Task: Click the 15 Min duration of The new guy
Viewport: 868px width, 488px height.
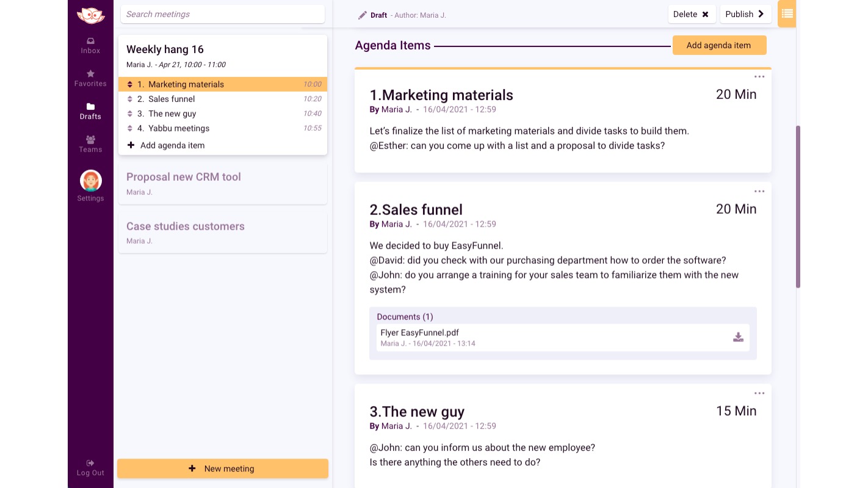Action: [736, 411]
